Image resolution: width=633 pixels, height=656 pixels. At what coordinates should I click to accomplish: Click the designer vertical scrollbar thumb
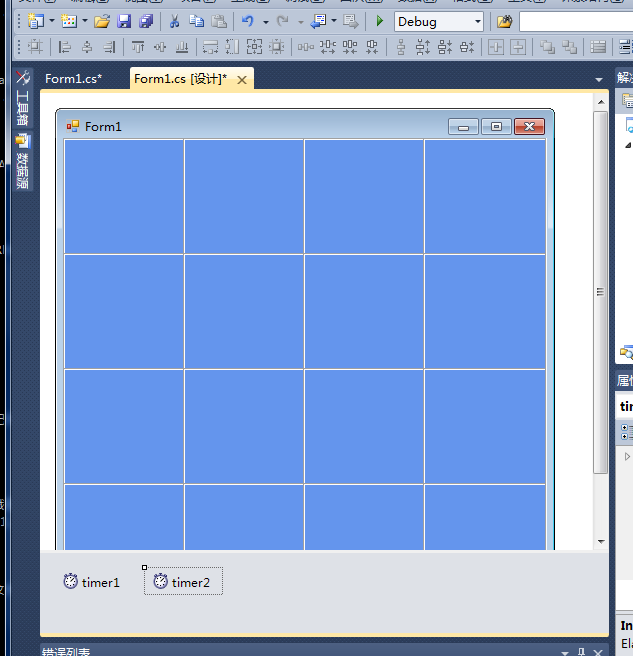601,292
